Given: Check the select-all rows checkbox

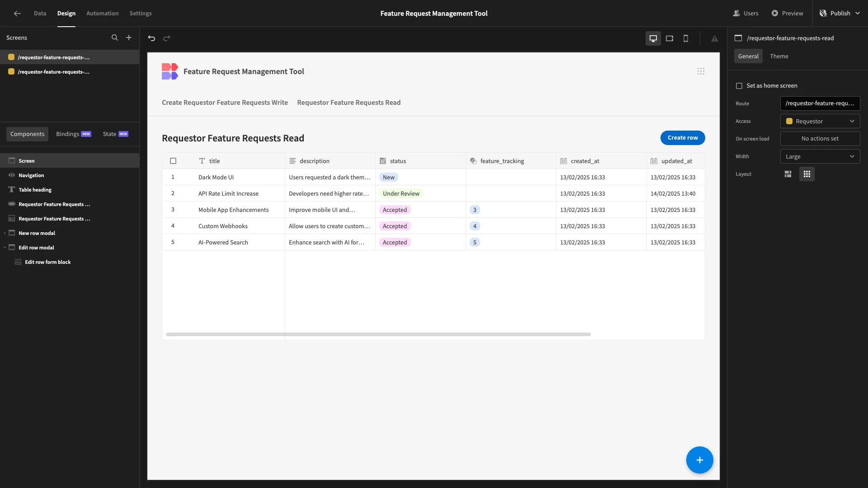Looking at the screenshot, I should pos(173,161).
